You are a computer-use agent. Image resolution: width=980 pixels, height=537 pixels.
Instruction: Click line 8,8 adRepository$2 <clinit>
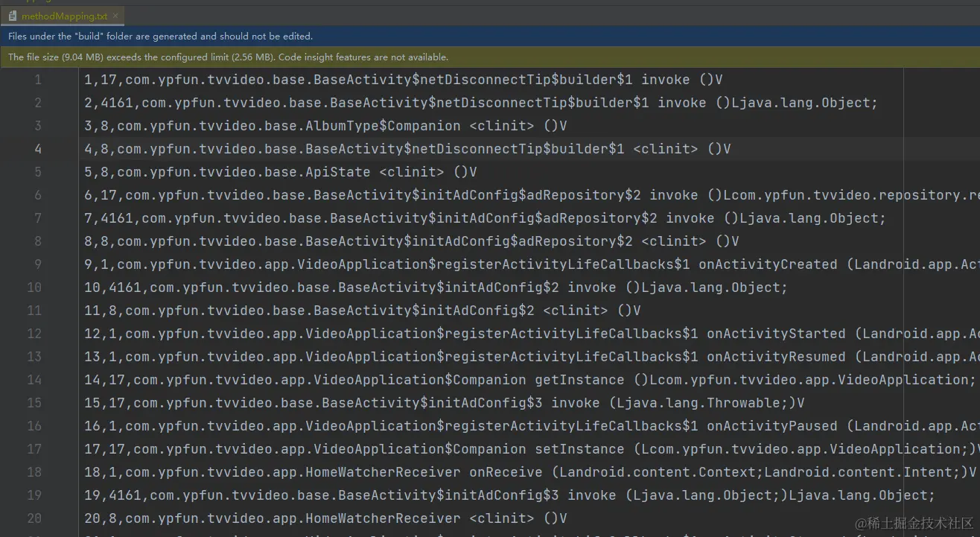411,241
